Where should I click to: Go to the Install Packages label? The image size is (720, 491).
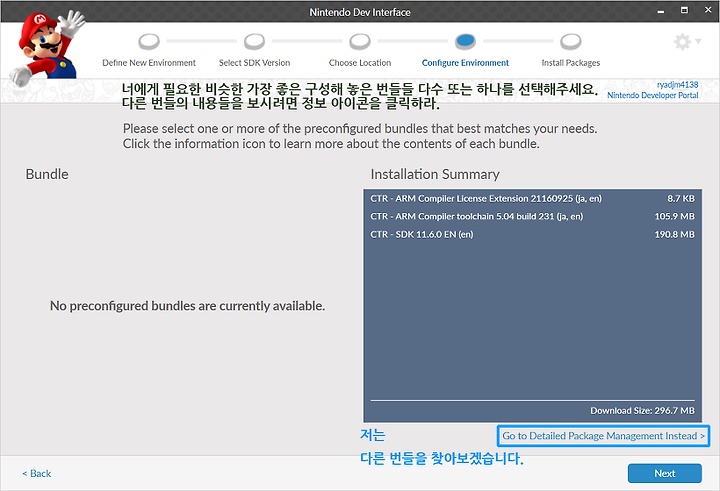point(571,63)
